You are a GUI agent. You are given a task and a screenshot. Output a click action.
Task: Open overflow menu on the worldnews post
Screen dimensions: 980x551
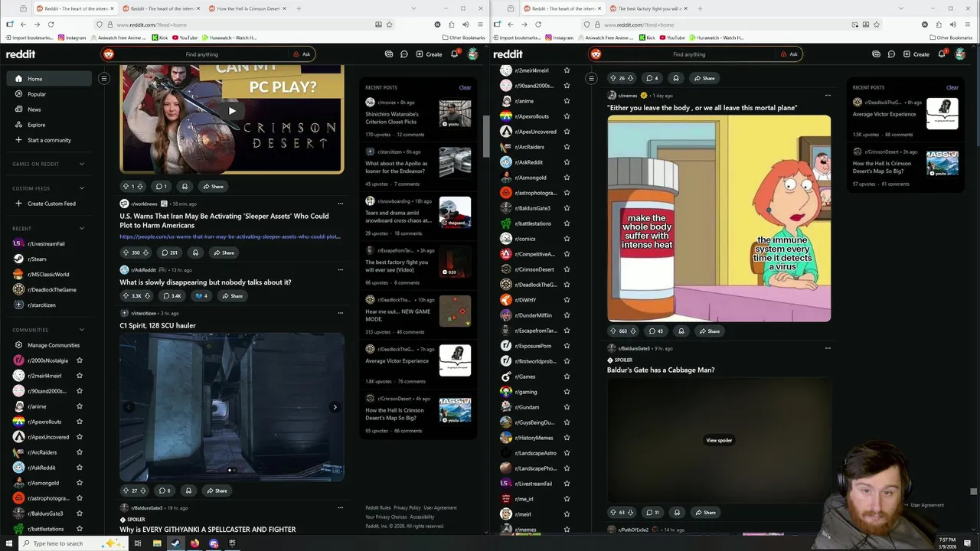point(341,204)
